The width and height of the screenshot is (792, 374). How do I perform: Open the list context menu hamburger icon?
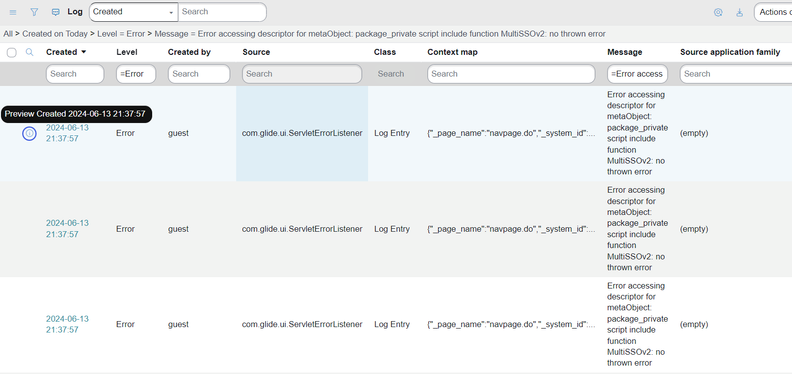pos(13,12)
